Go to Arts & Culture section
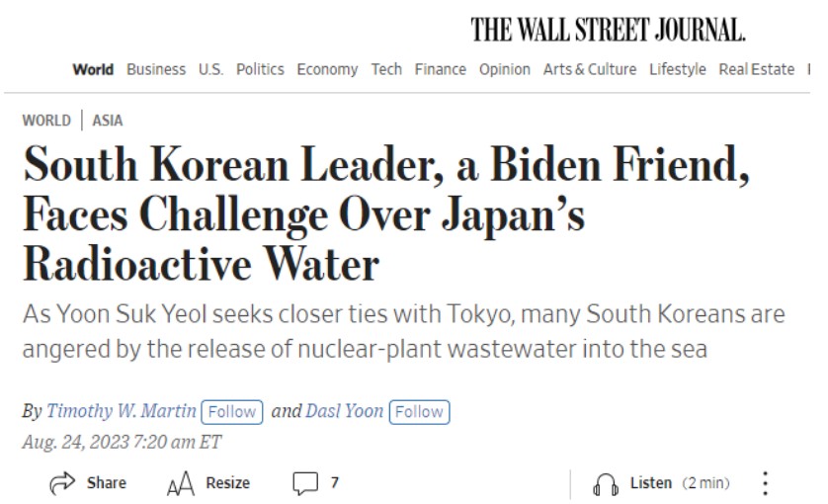 [x=589, y=69]
